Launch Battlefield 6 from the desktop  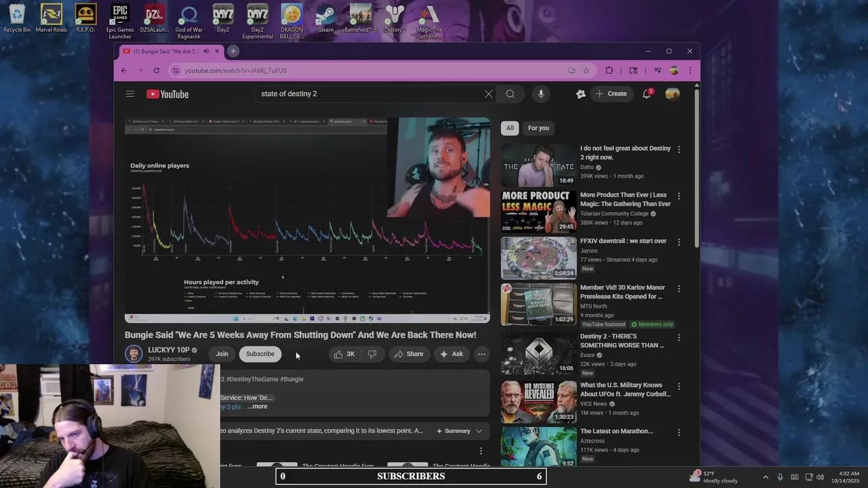361,18
